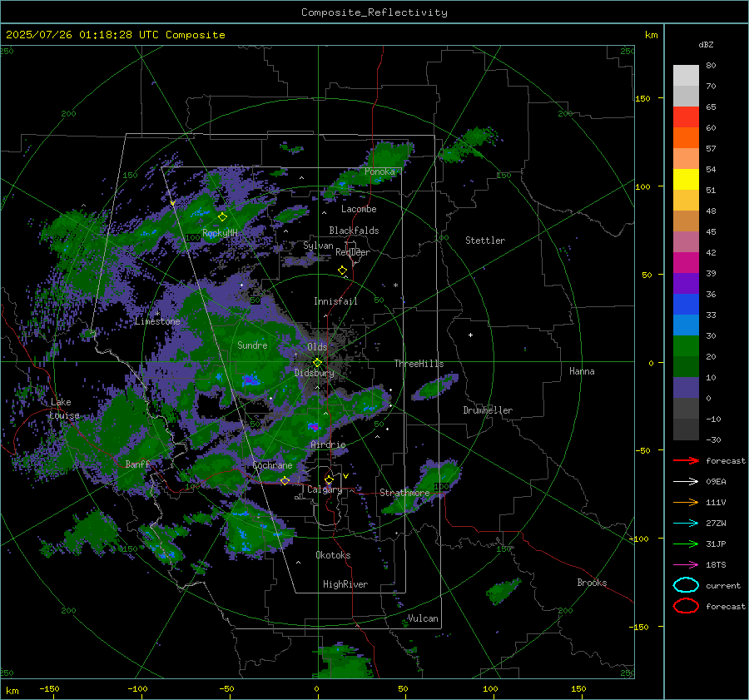749x700 pixels.
Task: Click the Lake Louise label
Action: point(65,409)
